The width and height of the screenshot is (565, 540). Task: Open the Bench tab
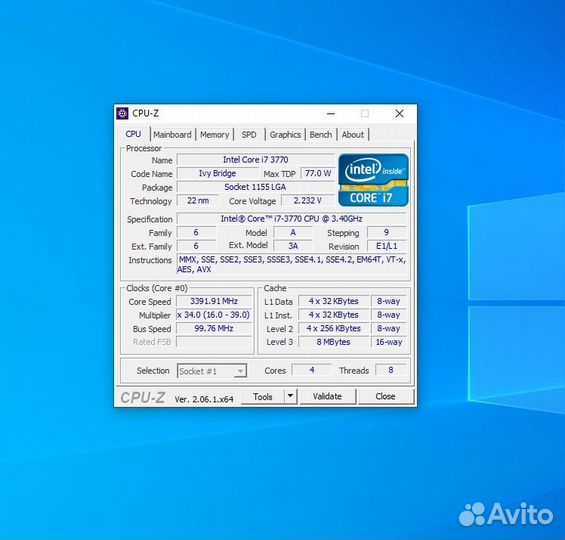[321, 135]
